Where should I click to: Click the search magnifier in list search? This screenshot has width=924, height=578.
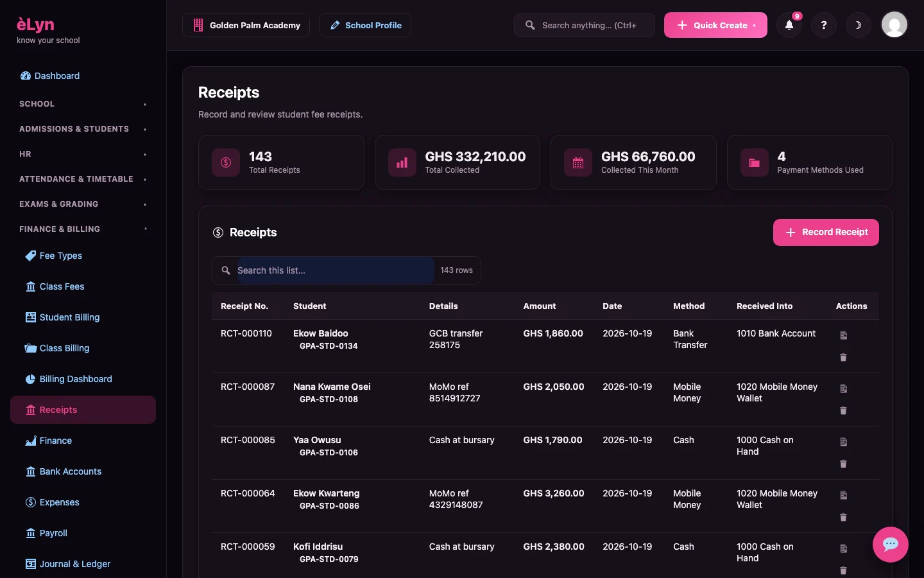(226, 270)
